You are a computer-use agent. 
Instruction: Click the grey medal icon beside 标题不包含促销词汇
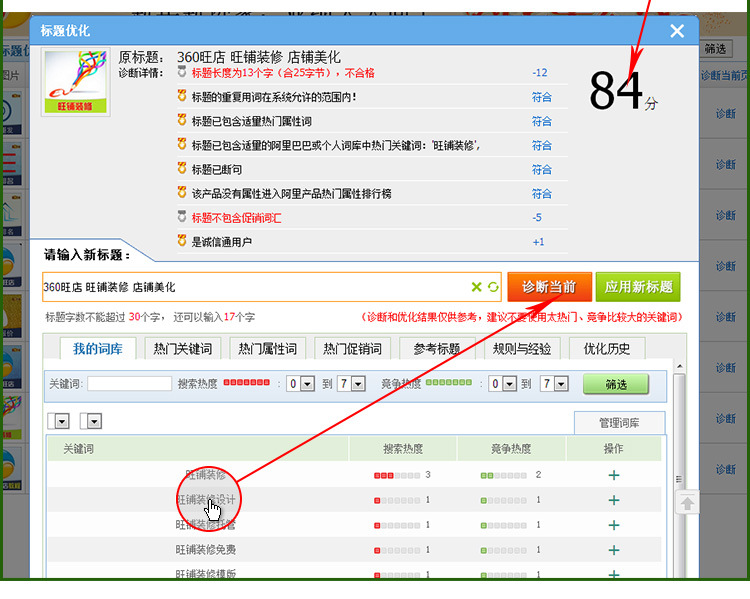tap(182, 216)
